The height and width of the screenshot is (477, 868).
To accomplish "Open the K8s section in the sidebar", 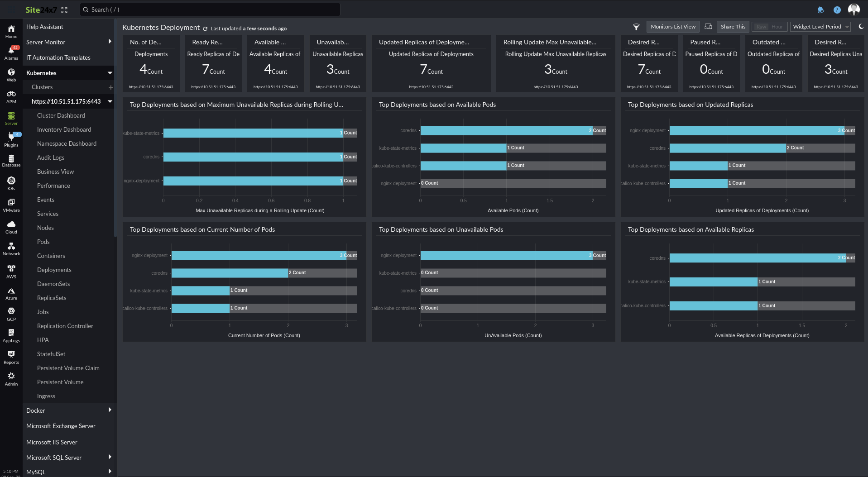I will 11,183.
